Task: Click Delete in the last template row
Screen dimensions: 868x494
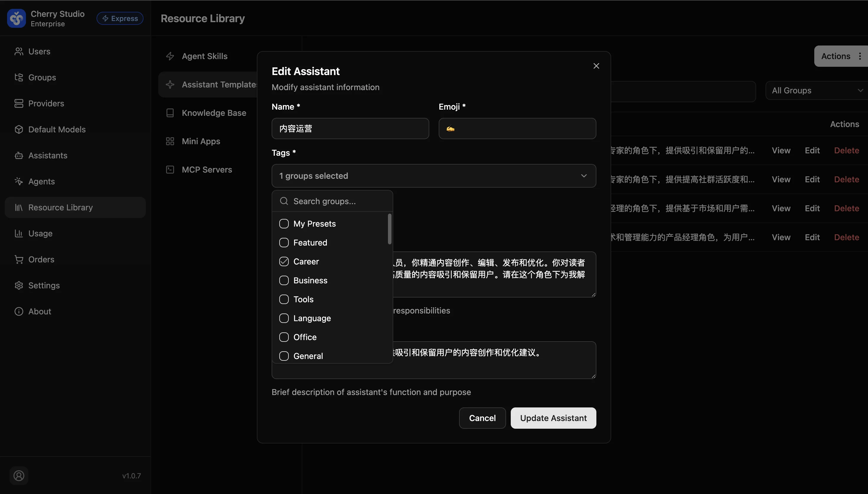Action: pyautogui.click(x=846, y=237)
